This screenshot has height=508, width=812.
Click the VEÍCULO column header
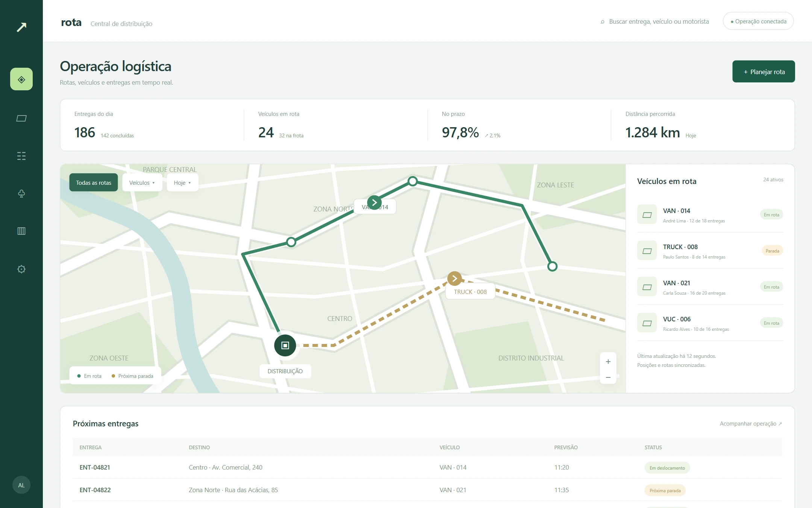click(x=450, y=447)
